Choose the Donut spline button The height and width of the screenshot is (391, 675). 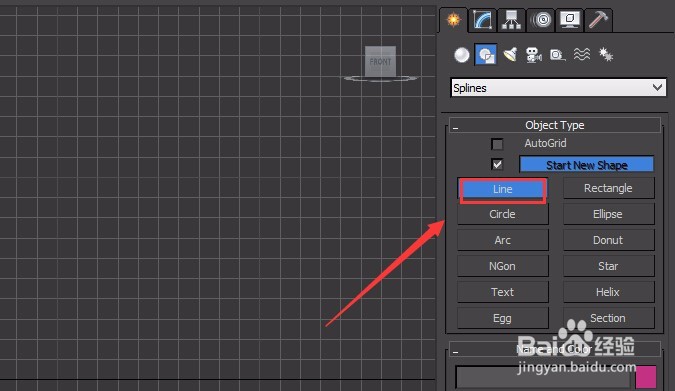point(608,240)
